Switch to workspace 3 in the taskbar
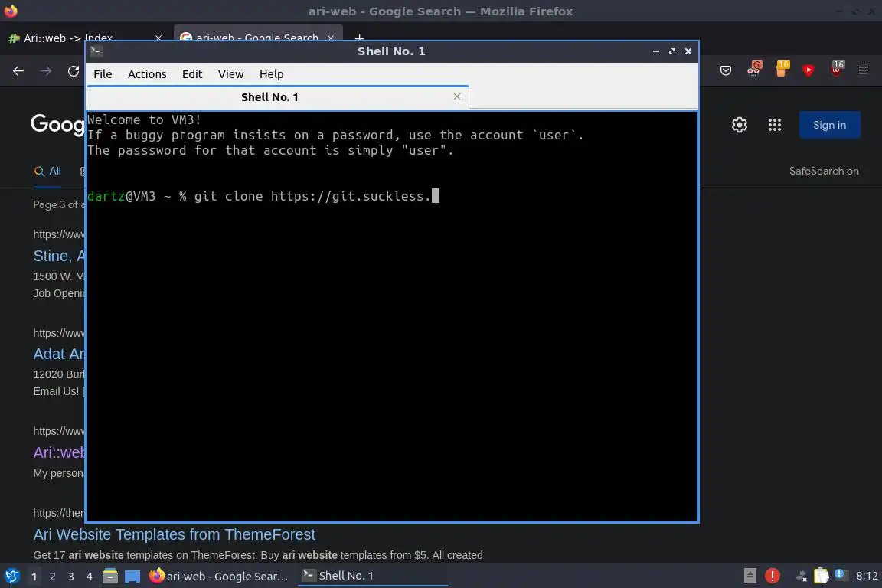 click(71, 577)
